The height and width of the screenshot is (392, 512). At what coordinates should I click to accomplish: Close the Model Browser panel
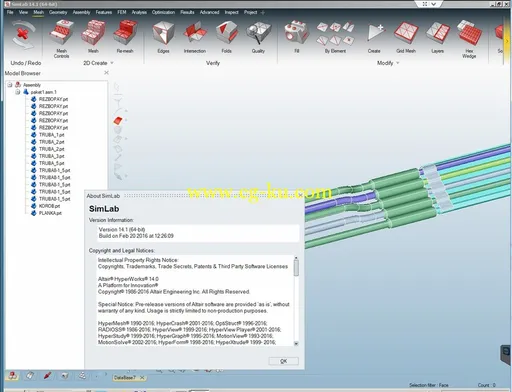106,73
